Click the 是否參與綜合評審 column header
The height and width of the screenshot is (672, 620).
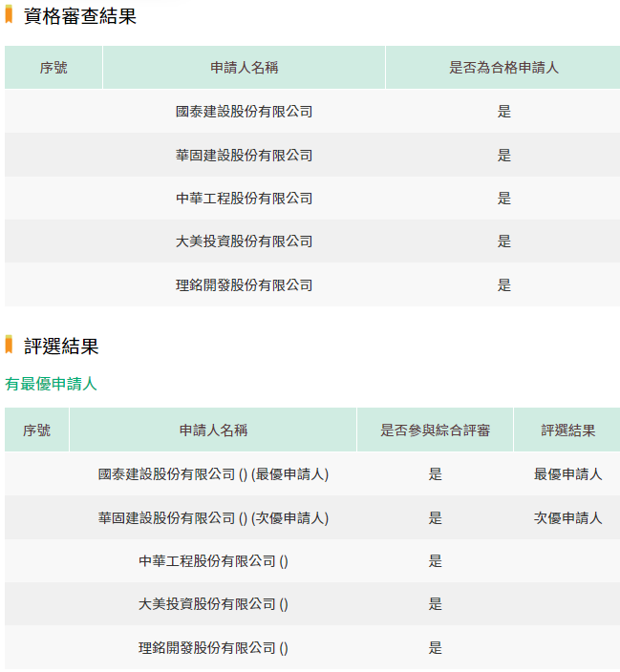click(435, 430)
